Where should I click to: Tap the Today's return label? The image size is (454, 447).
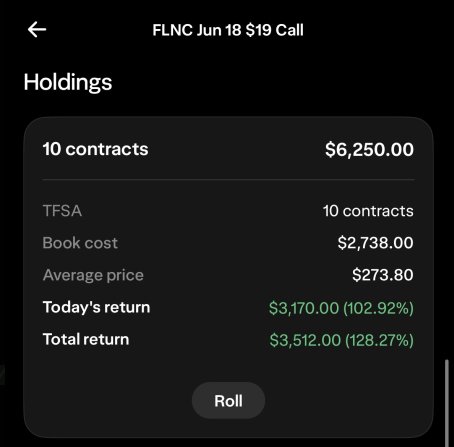(x=96, y=307)
